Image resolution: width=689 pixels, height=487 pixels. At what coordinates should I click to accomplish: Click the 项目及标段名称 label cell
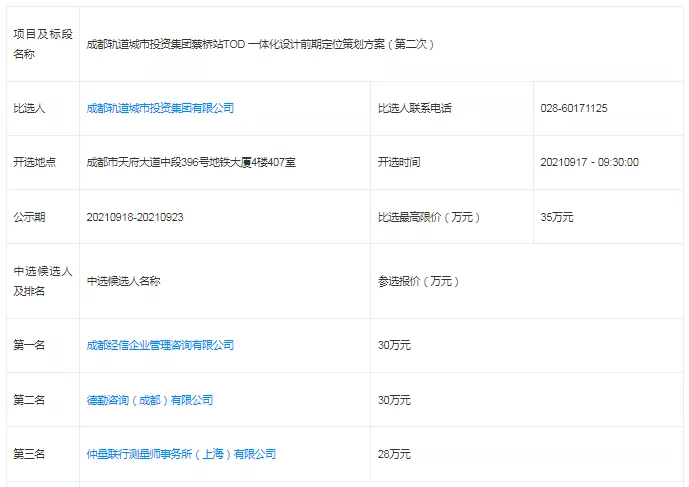click(43, 44)
